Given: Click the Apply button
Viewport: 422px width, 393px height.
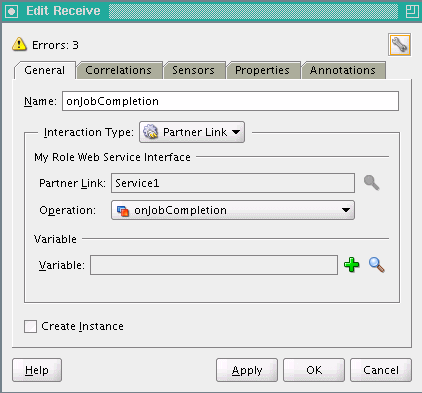Looking at the screenshot, I should click(247, 370).
